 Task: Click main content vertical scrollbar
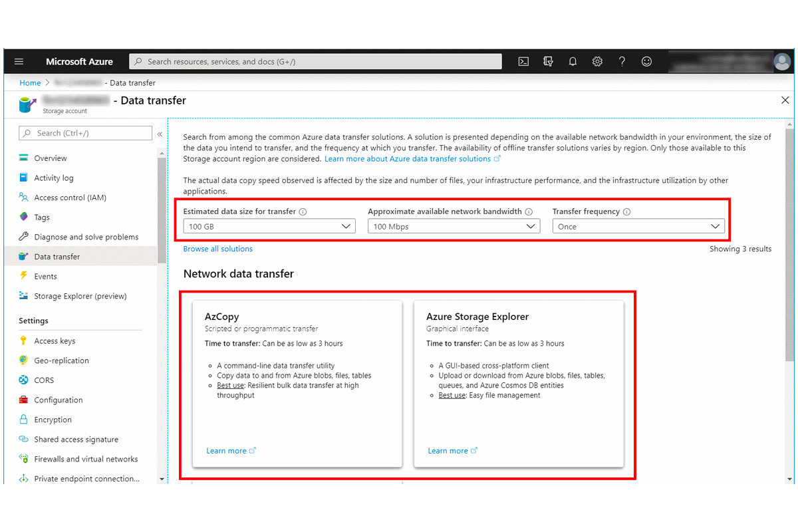pos(789,246)
